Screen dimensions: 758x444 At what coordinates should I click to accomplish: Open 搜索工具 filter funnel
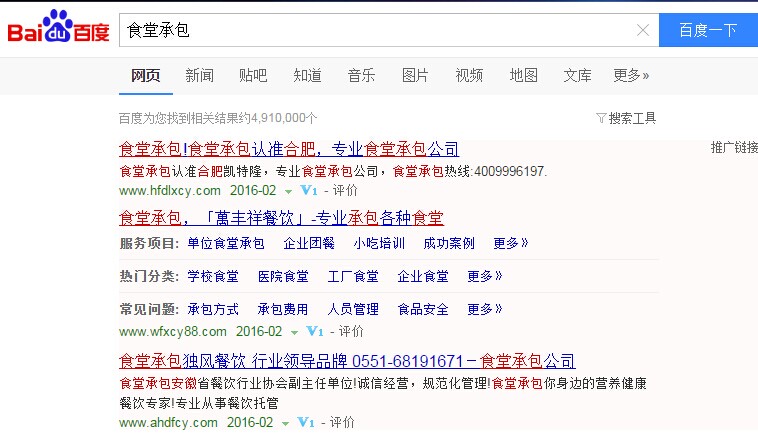coord(627,118)
